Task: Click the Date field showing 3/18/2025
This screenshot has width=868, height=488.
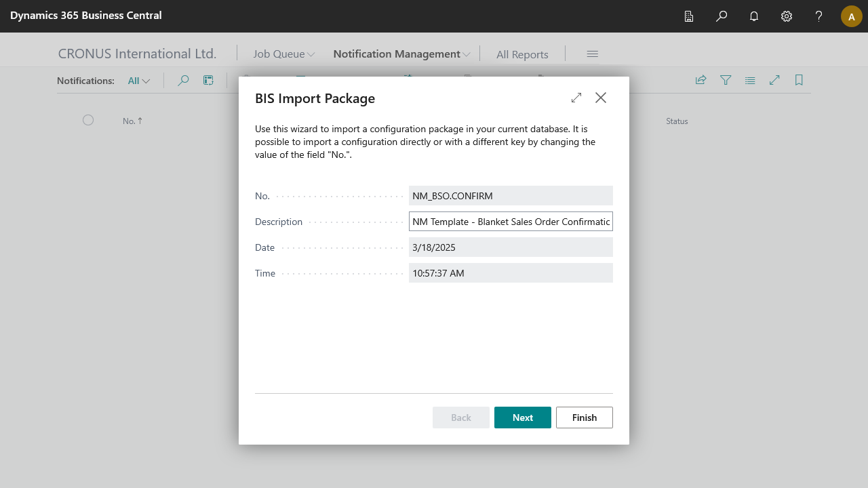Action: [511, 247]
